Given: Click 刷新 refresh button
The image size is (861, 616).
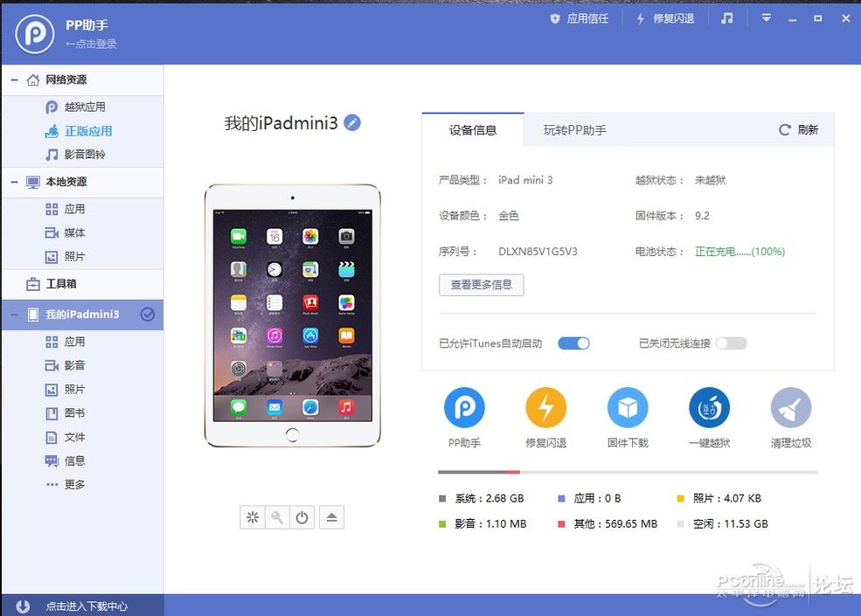Looking at the screenshot, I should [x=799, y=129].
